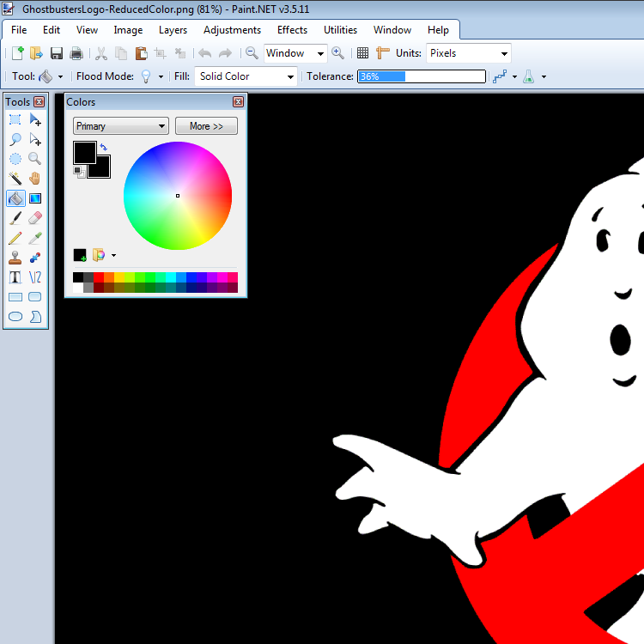Add current color to palette
The image size is (644, 644).
point(80,255)
